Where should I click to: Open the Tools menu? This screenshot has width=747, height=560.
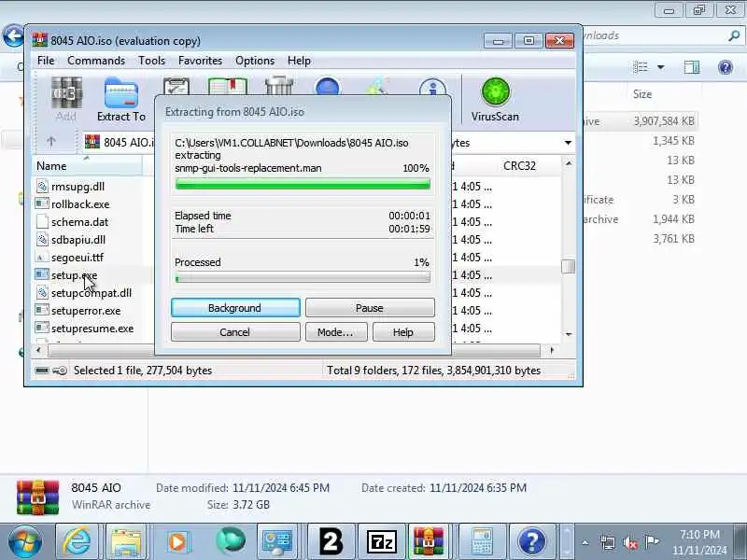click(151, 61)
